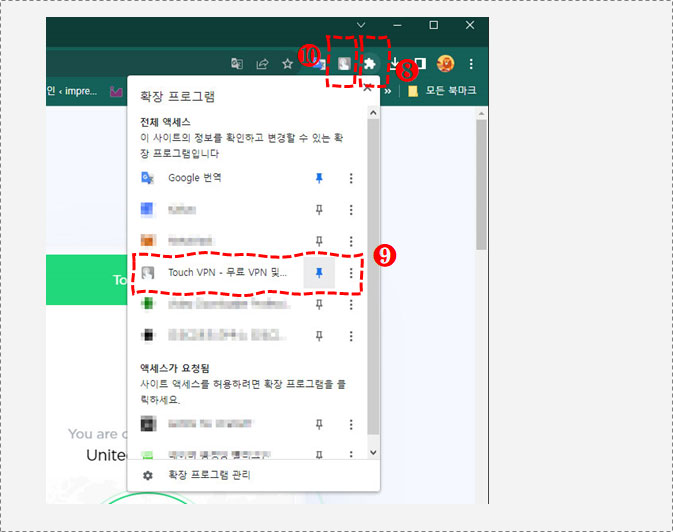Open the Extensions puzzle-piece icon in toolbar

(x=370, y=64)
